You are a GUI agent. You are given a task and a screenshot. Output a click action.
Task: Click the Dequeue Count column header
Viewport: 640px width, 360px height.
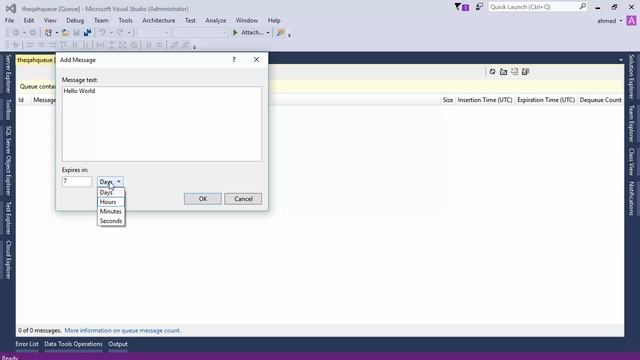point(600,100)
